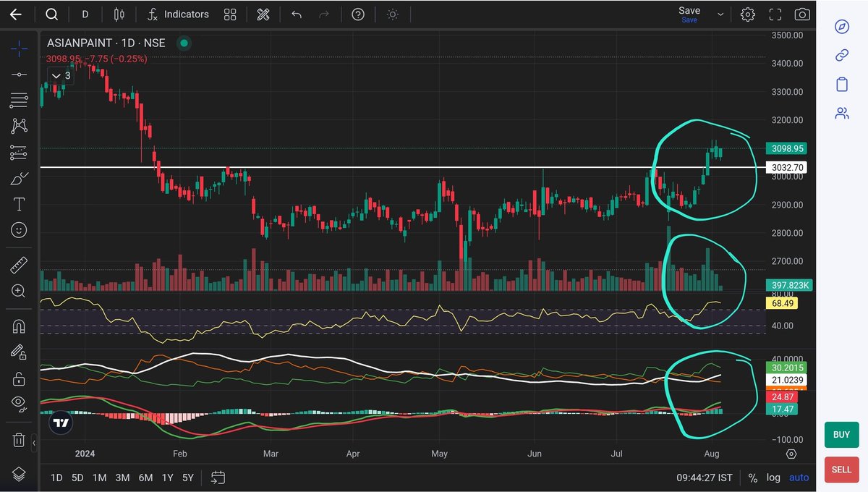Toggle the light/dark theme icon

pyautogui.click(x=392, y=14)
